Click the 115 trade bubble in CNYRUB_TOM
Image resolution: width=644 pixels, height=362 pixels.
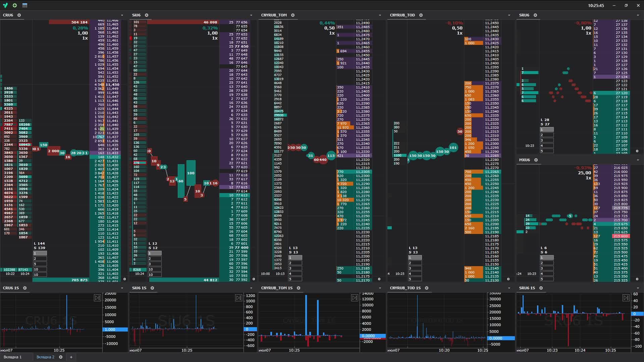331,156
